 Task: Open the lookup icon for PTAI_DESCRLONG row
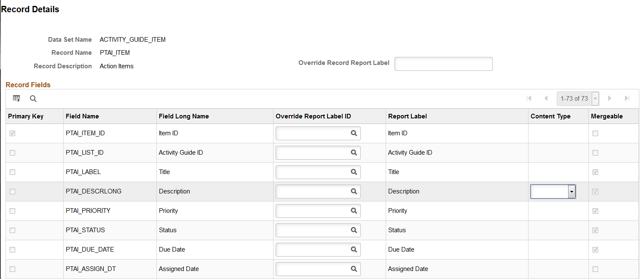pos(354,191)
